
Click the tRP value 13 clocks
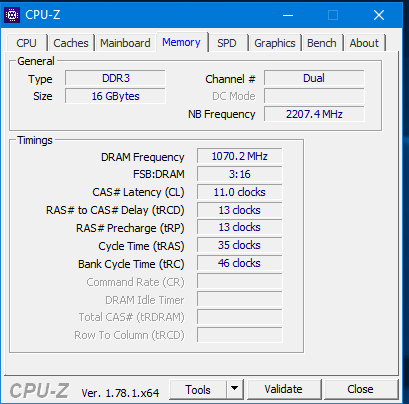click(239, 227)
